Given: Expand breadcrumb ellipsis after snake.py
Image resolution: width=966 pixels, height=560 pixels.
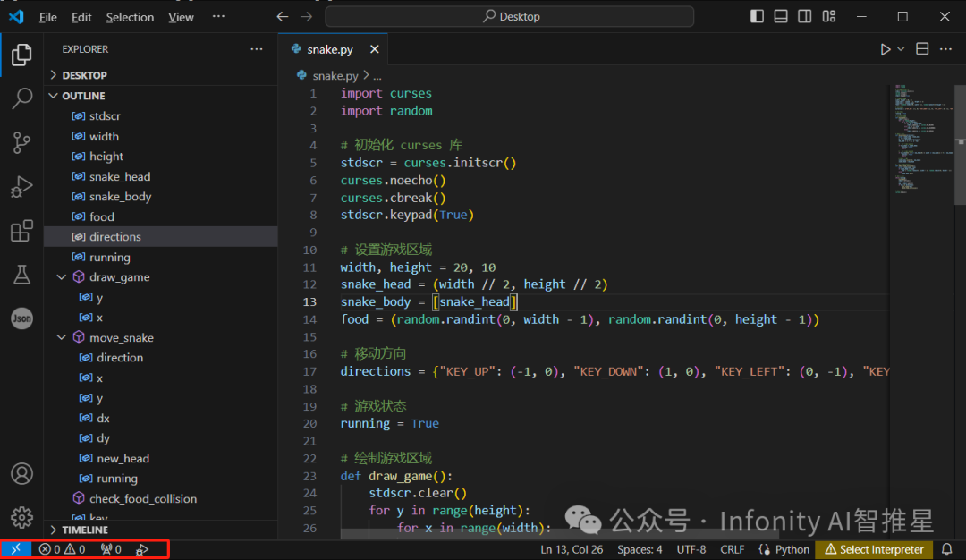Looking at the screenshot, I should tap(377, 76).
